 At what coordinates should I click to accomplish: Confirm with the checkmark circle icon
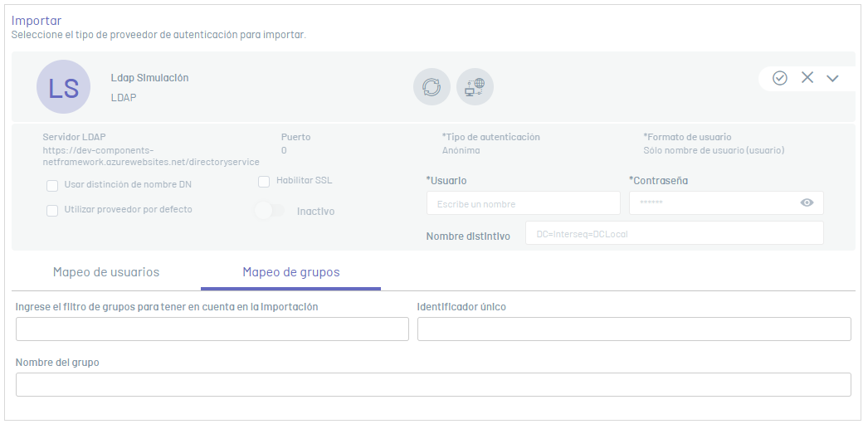pos(780,78)
